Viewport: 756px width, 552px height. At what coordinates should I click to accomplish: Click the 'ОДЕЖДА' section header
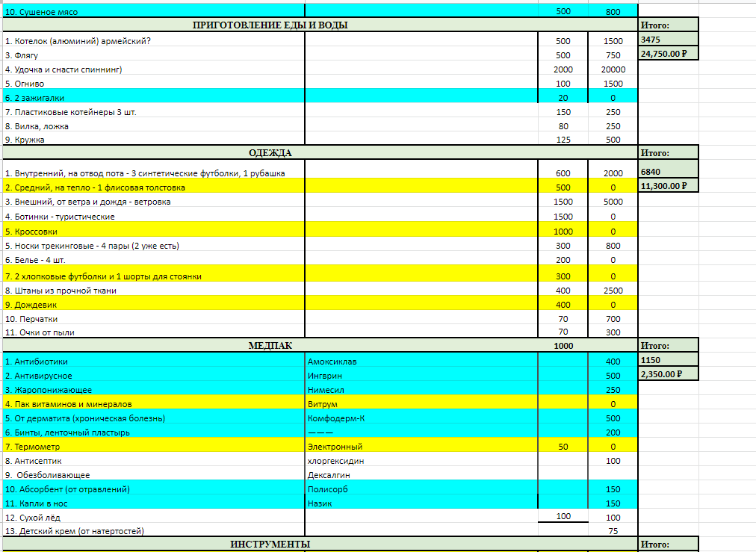(270, 153)
